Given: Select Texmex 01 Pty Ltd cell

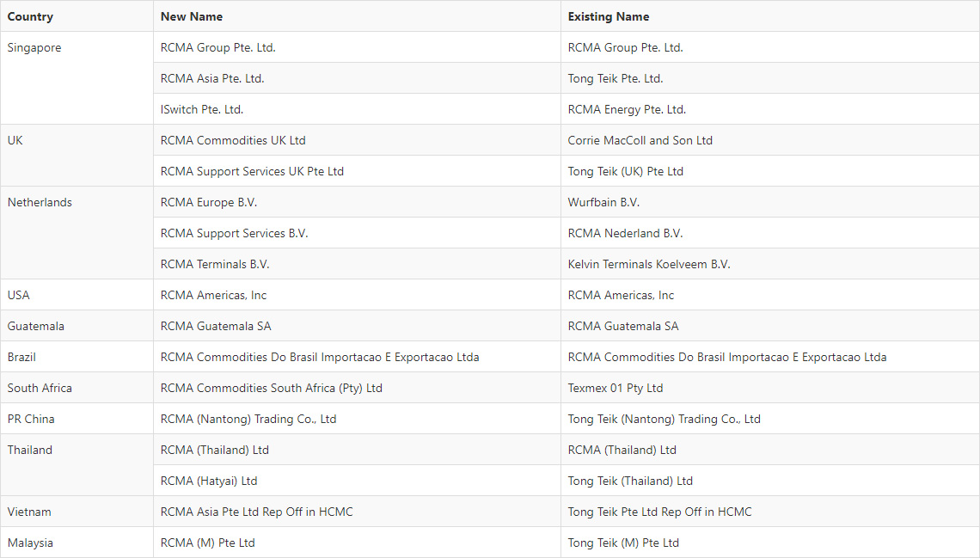Looking at the screenshot, I should [x=770, y=388].
